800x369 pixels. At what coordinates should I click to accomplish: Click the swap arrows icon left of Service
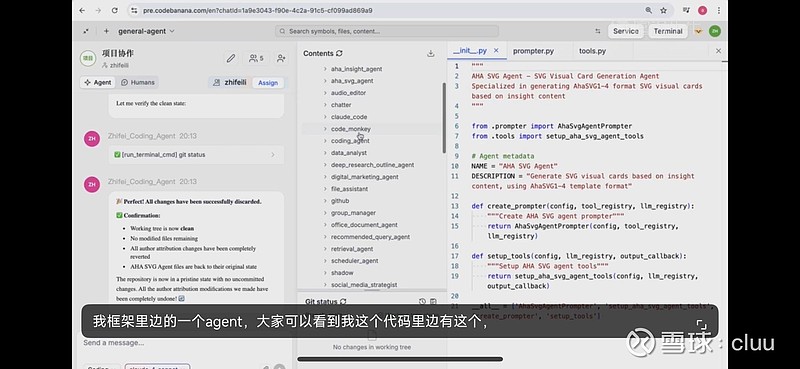click(x=597, y=31)
